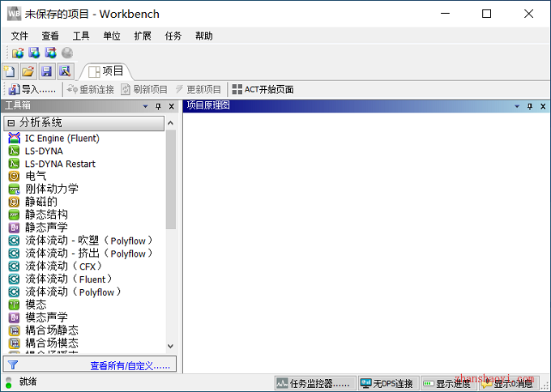Click the Save project floppy icon
Image resolution: width=551 pixels, height=392 pixels.
[46, 71]
